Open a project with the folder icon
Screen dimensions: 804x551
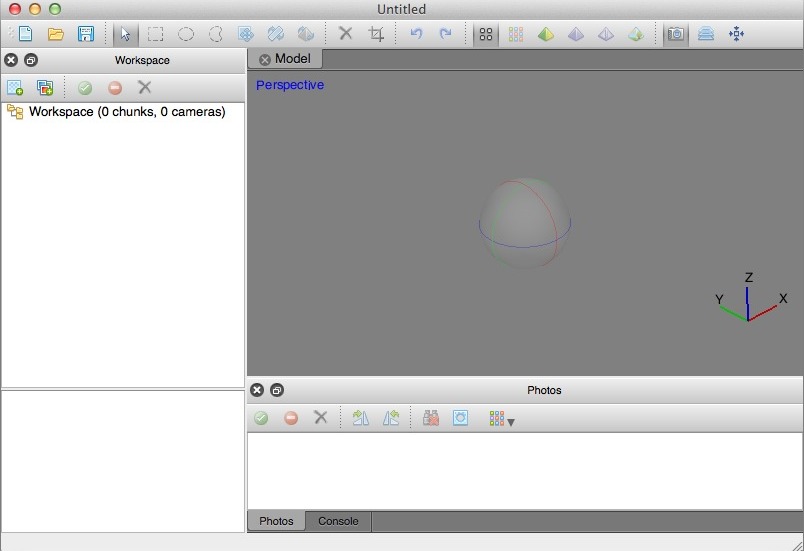[x=56, y=34]
